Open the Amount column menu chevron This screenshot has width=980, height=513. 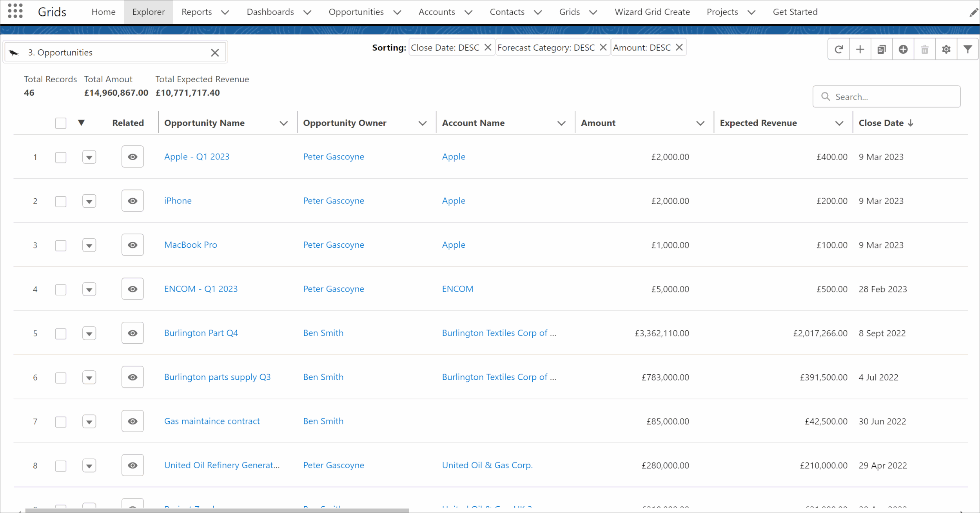pos(701,123)
